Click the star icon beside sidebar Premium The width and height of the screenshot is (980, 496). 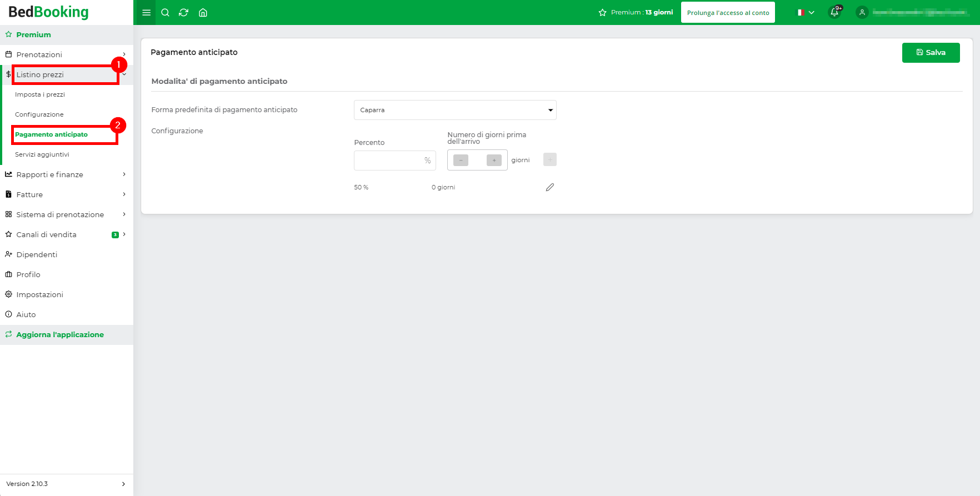[8, 34]
